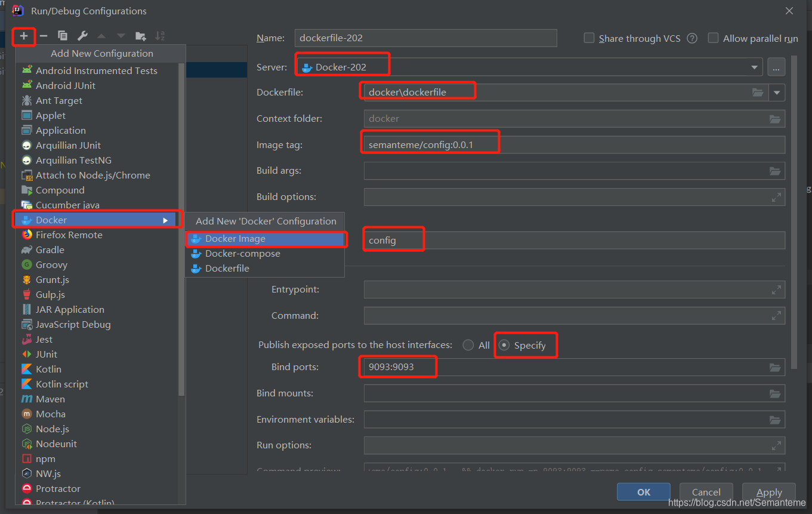Select Mocha configuration type
812x514 pixels.
[97, 414]
